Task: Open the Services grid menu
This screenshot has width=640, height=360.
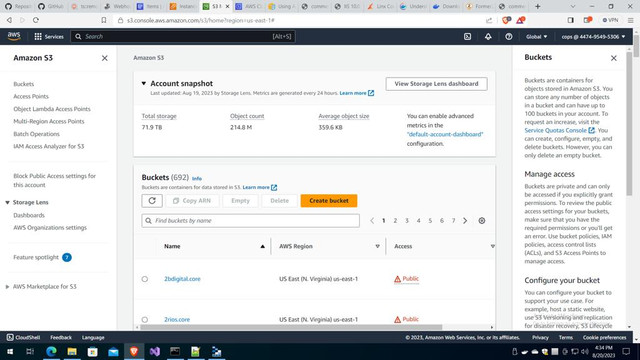Action: pos(49,36)
